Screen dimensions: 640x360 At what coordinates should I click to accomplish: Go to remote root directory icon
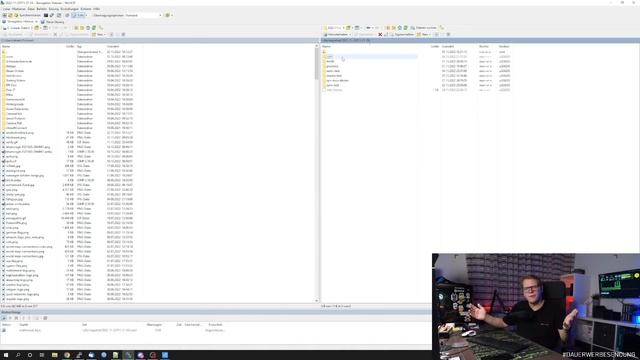click(x=393, y=28)
